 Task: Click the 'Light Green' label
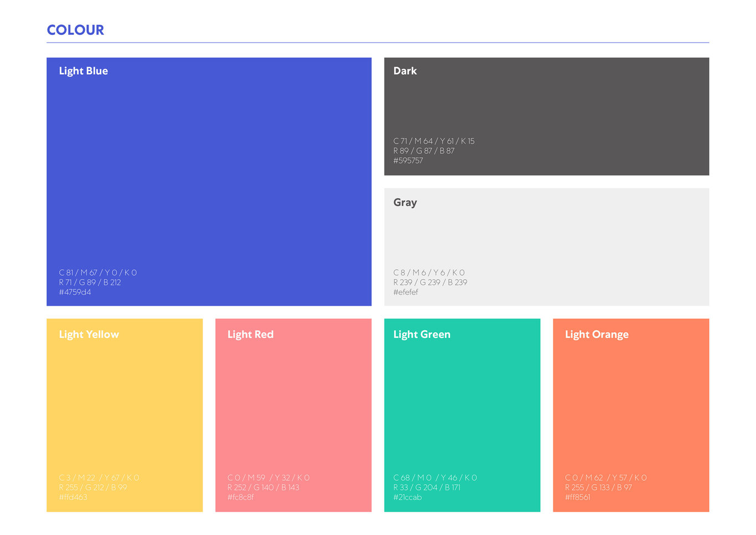pos(422,335)
